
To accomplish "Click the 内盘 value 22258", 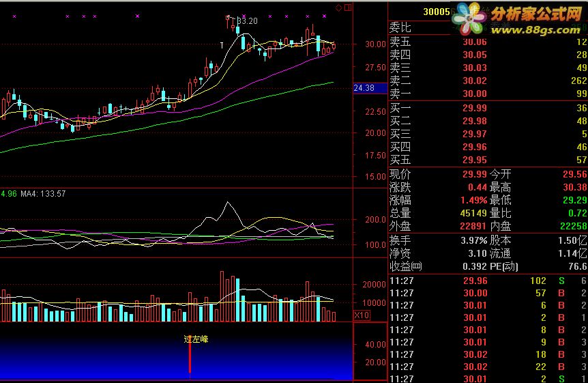I will 574,226.
